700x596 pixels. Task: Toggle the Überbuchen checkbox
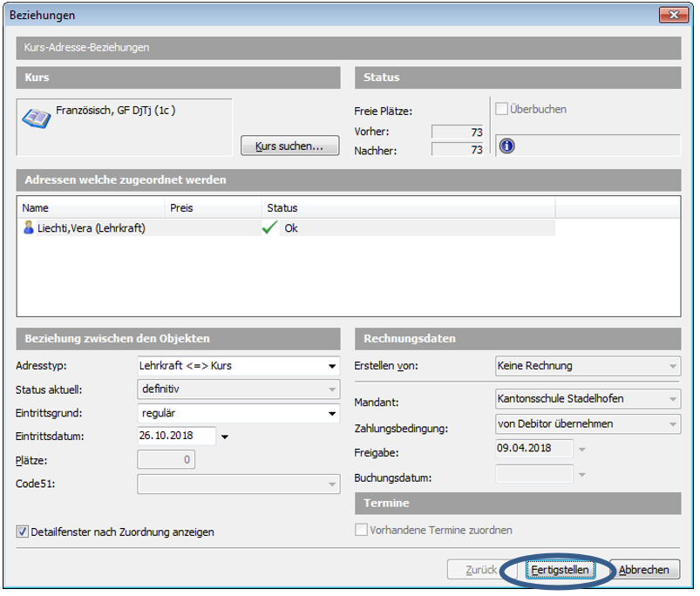tap(502, 109)
